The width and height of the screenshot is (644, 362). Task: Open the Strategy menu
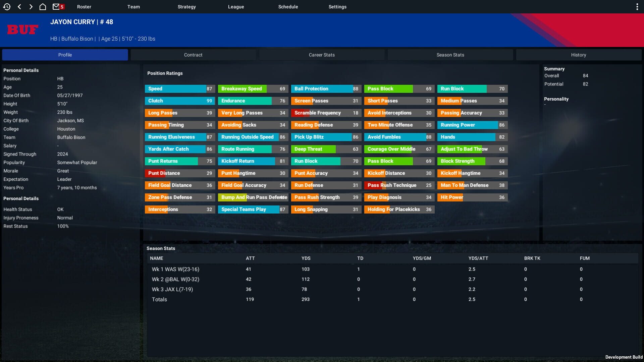(186, 7)
